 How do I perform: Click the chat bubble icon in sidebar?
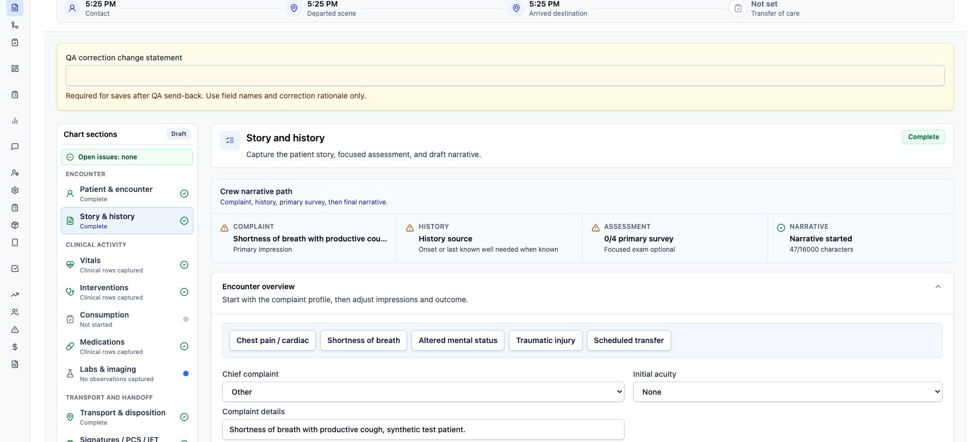point(15,147)
